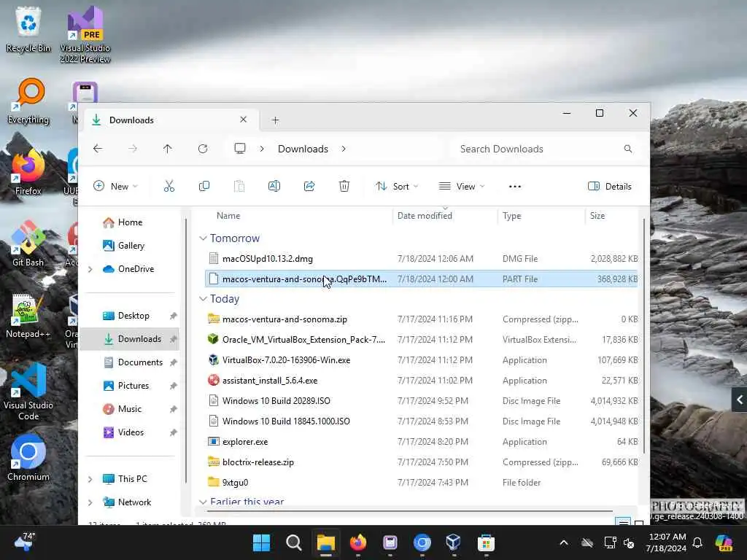Click the Cut scissors icon

click(x=169, y=186)
